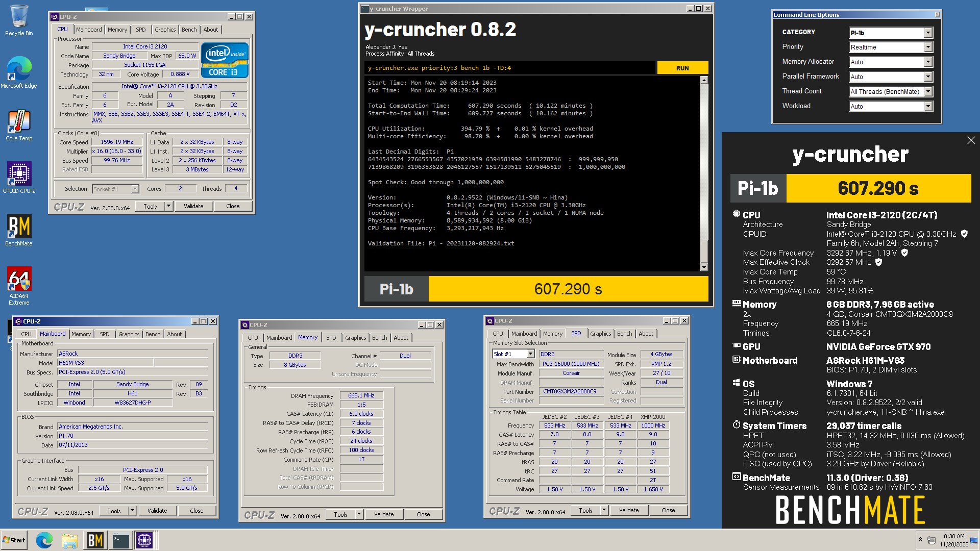Click the OS Windows icon in BenchMate
Image resolution: width=980 pixels, height=551 pixels.
736,383
